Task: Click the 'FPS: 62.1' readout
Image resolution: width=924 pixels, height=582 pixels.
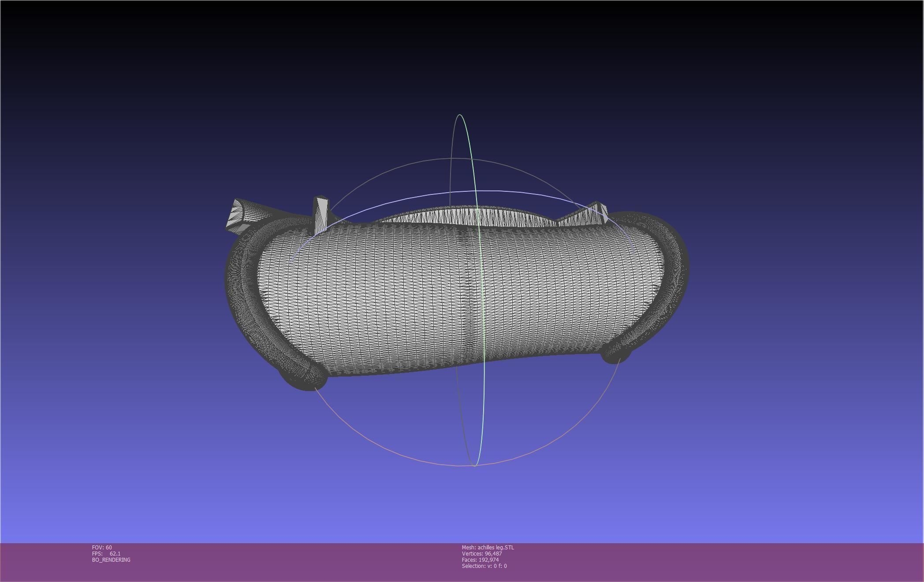Action: 106,553
